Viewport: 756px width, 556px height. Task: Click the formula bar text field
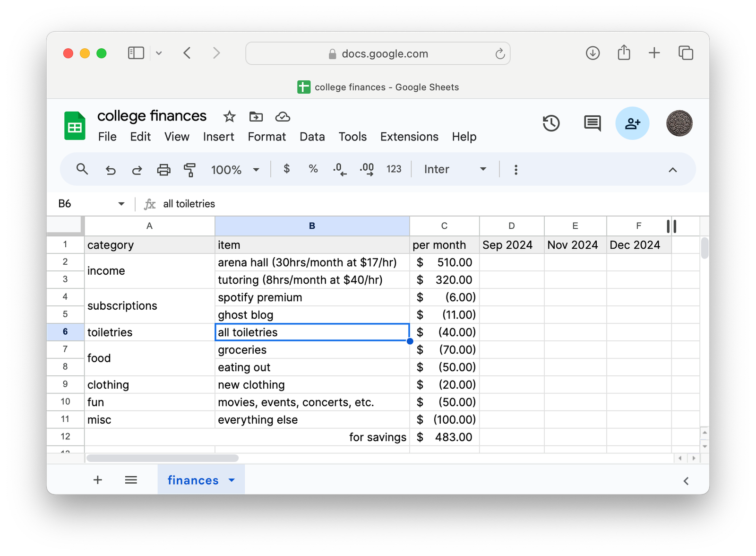coord(433,204)
